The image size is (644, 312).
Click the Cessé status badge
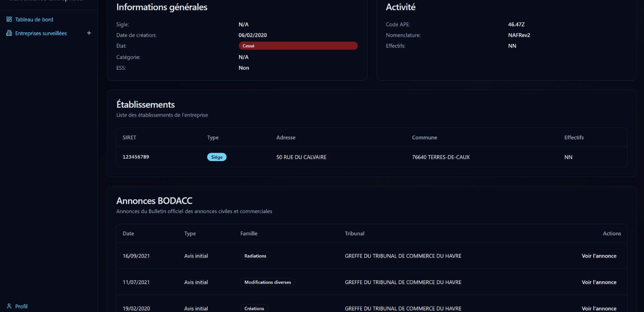coord(298,46)
